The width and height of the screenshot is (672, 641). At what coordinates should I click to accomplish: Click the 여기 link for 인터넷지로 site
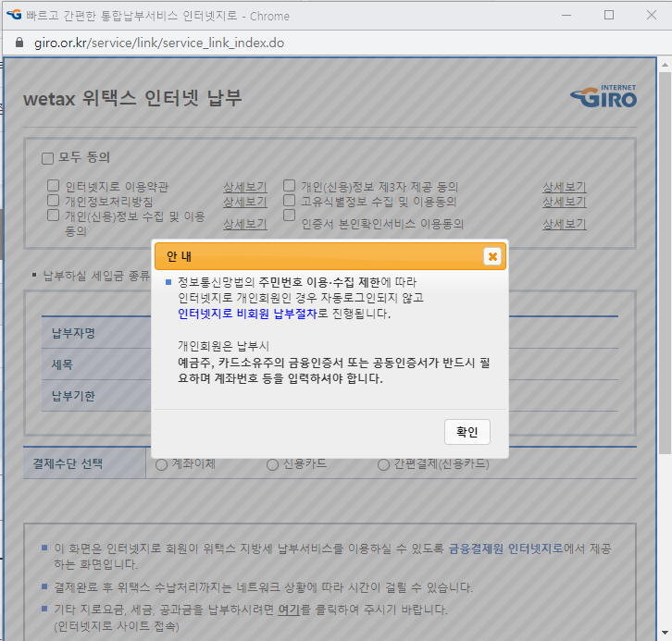tap(289, 610)
